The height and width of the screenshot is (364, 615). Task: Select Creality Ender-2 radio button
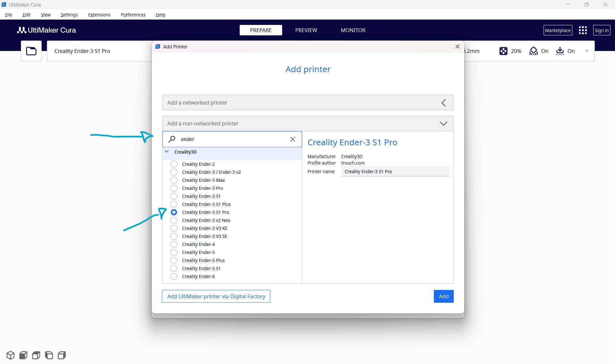pyautogui.click(x=174, y=164)
